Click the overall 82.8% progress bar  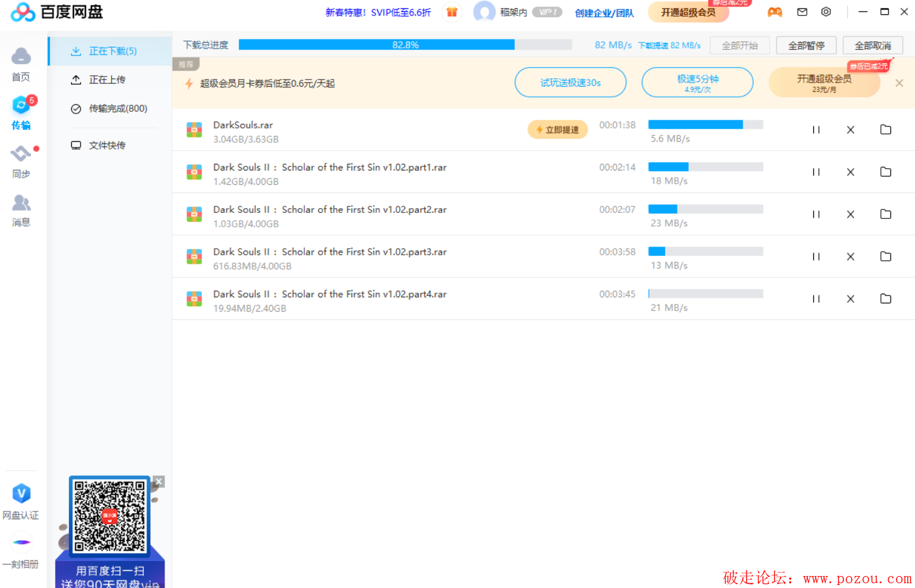point(405,45)
